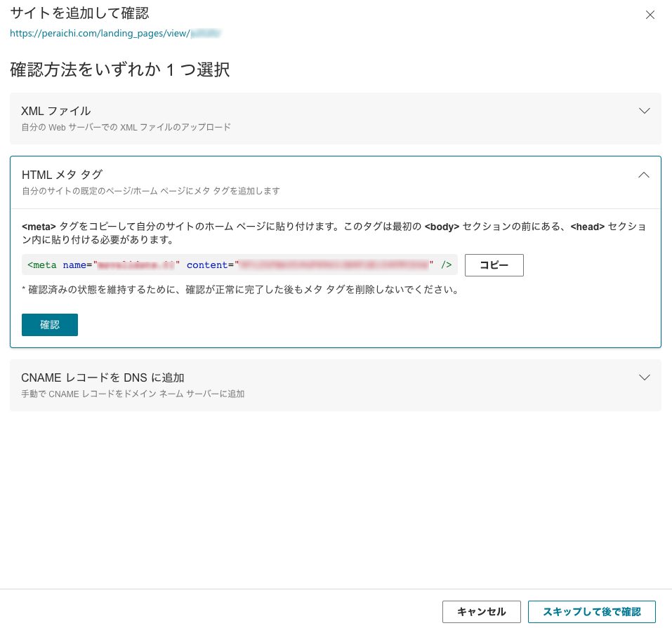Image resolution: width=672 pixels, height=628 pixels.
Task: Click the 確認 verify button
Action: (50, 325)
